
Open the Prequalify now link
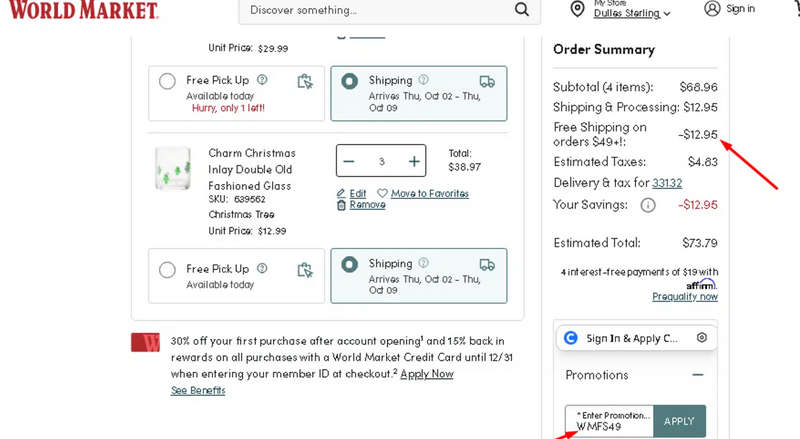pyautogui.click(x=685, y=297)
